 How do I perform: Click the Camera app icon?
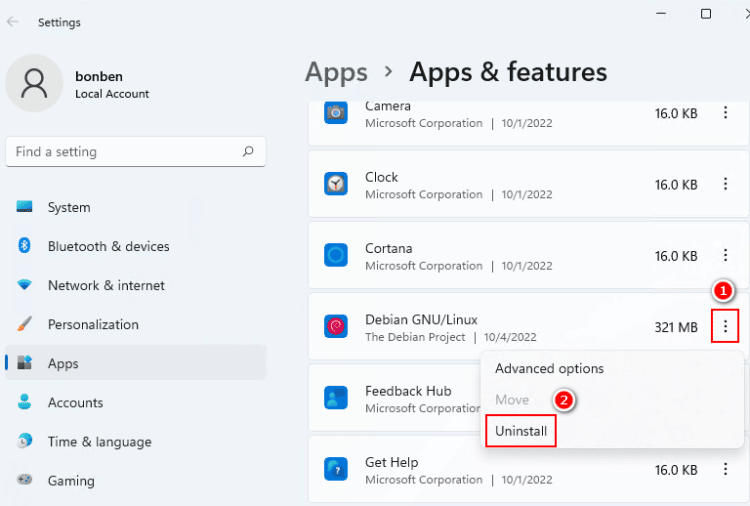[336, 113]
